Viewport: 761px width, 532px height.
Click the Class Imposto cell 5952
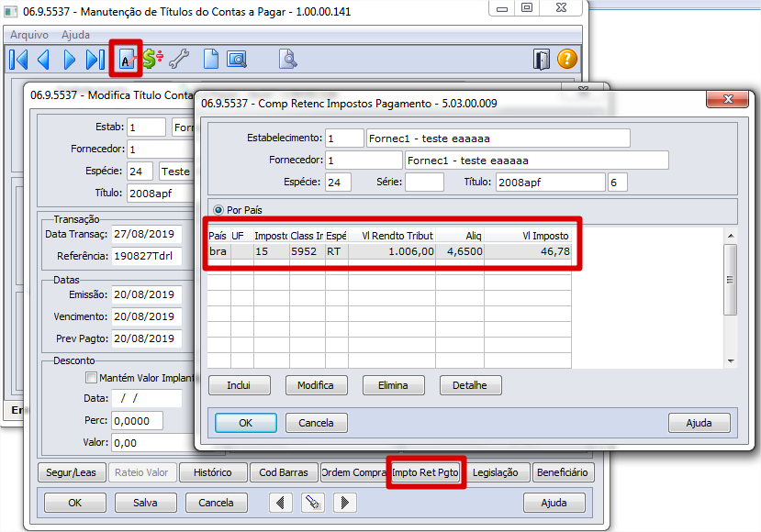[308, 251]
